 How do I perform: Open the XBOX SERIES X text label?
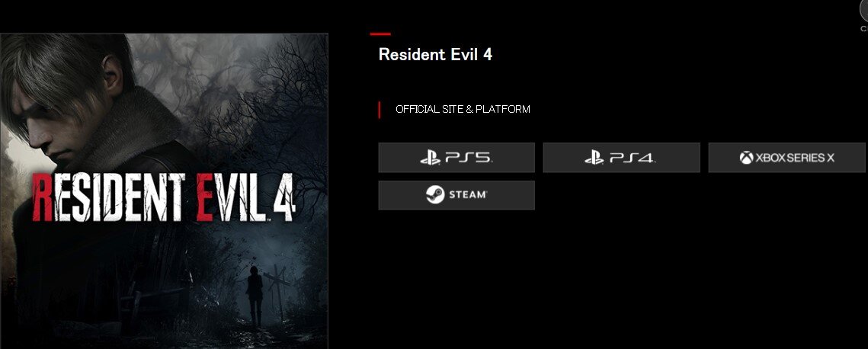point(795,158)
